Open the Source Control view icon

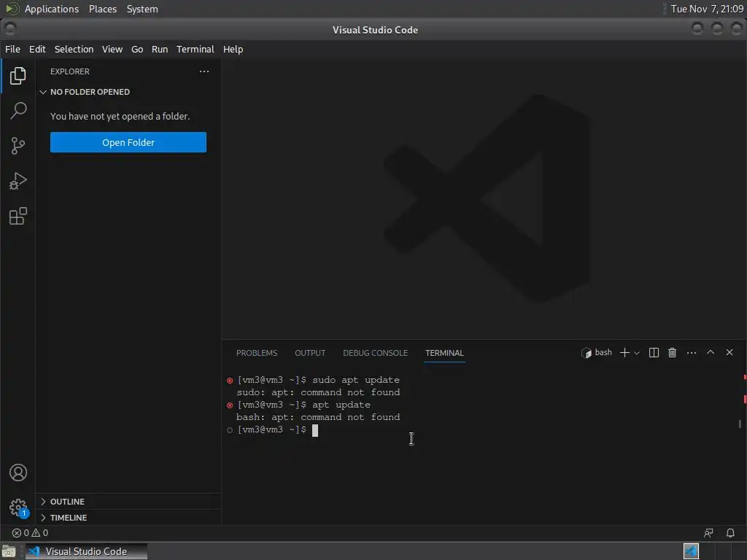pos(18,146)
